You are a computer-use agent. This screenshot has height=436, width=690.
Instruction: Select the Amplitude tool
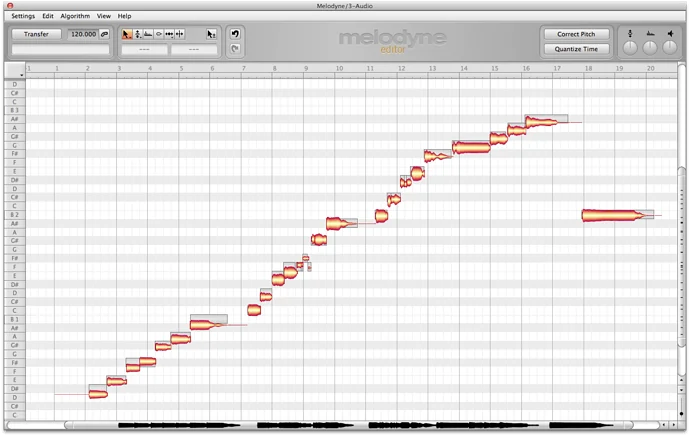(159, 34)
